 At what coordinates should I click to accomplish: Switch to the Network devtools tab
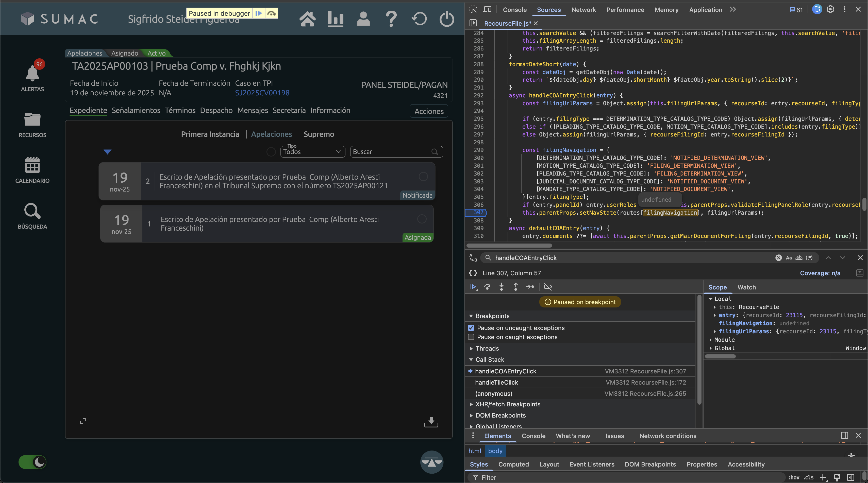[583, 10]
